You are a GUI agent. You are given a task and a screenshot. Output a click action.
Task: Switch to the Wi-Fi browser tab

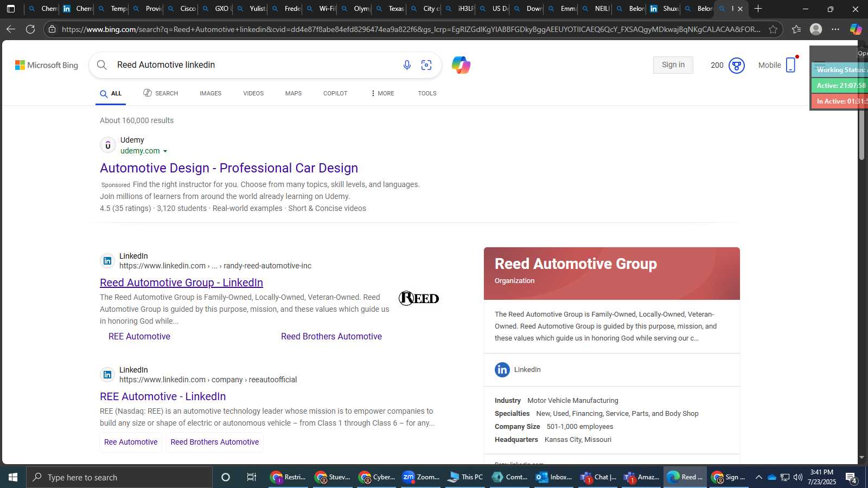321,9
